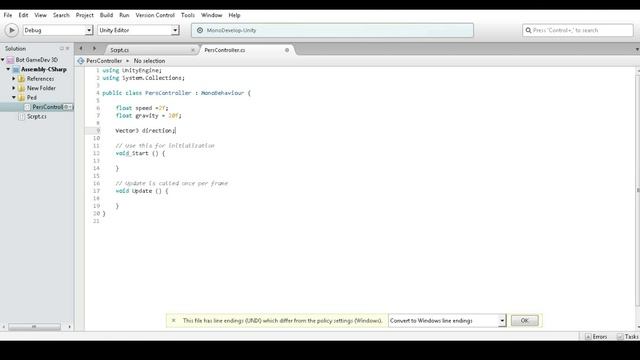
Task: Open Convert to Windows line endings dropdown
Action: [x=447, y=320]
